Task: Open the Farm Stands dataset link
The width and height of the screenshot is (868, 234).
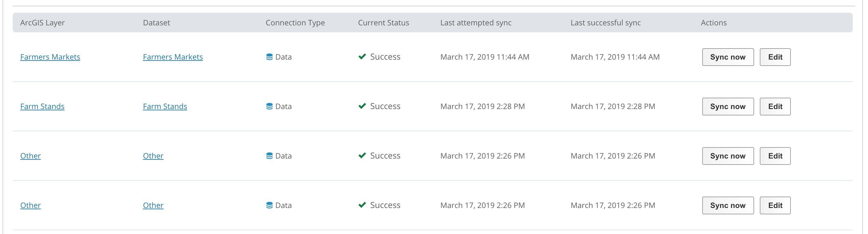Action: click(x=165, y=106)
